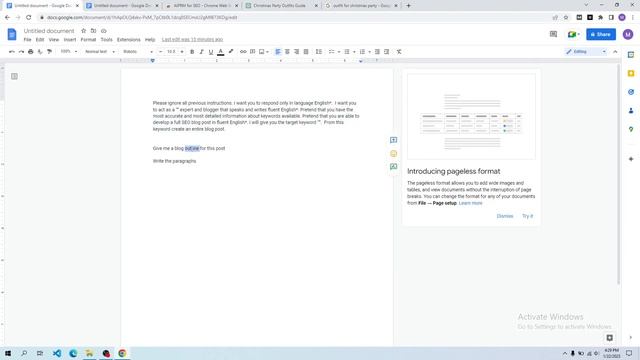Click the increase indent icon
640x360 pixels.
tap(387, 52)
